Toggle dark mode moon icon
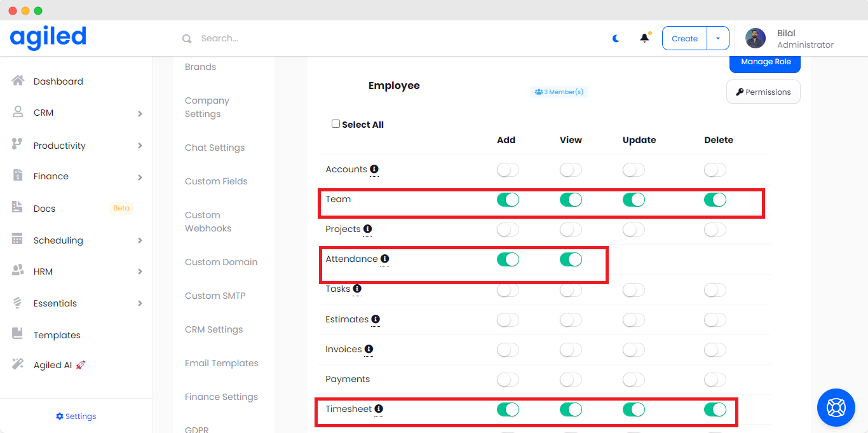868x433 pixels. 616,38
